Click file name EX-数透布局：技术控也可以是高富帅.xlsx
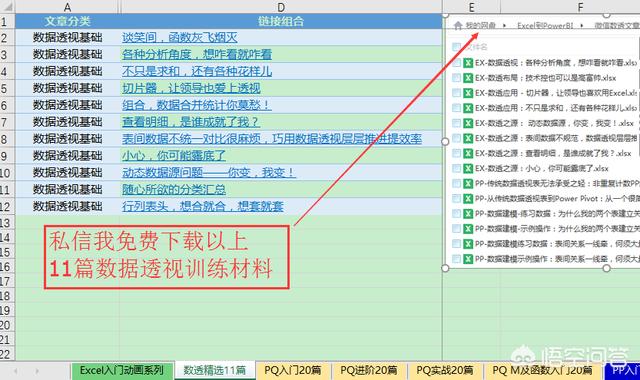Image resolution: width=640 pixels, height=380 pixels. pos(545,78)
